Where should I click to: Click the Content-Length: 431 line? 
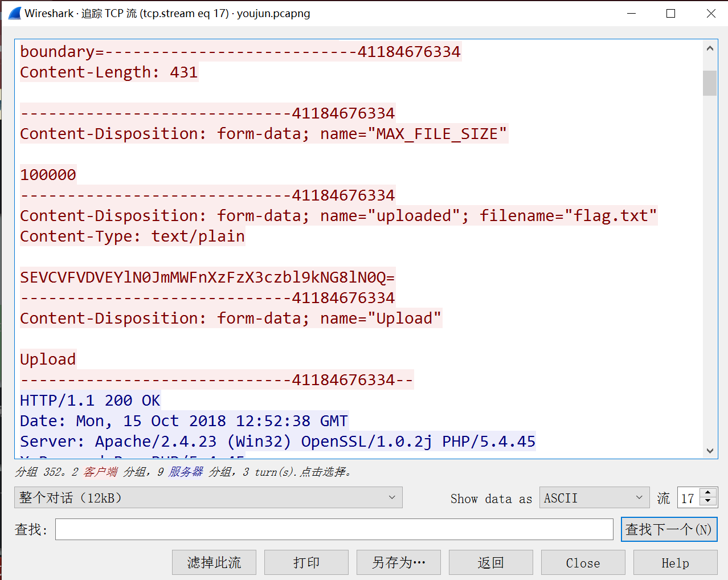pyautogui.click(x=109, y=72)
